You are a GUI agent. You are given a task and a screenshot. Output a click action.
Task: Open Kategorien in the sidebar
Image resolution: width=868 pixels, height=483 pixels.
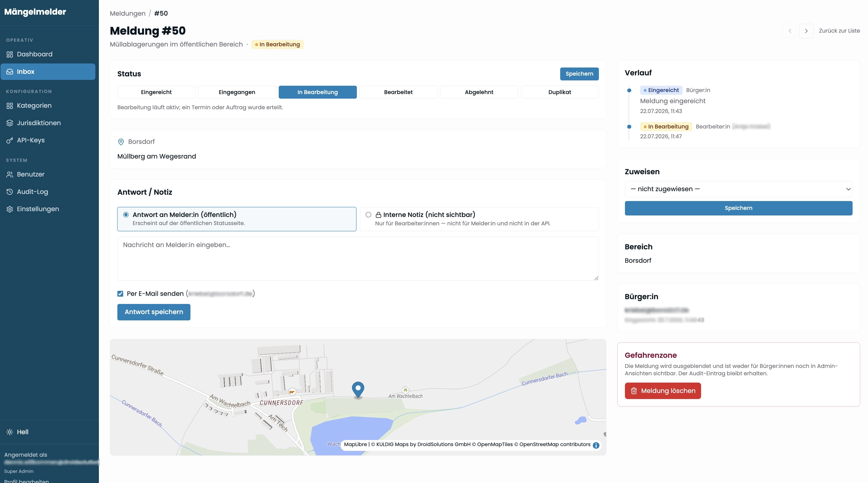click(48, 106)
